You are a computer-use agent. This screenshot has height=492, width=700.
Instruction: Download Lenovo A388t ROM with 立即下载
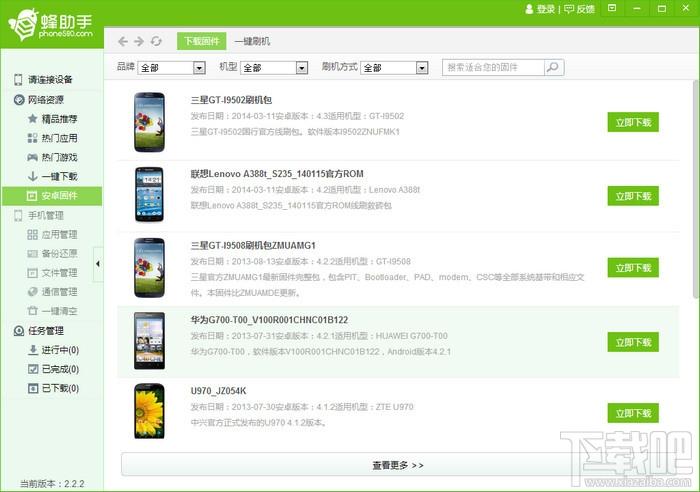tap(633, 196)
